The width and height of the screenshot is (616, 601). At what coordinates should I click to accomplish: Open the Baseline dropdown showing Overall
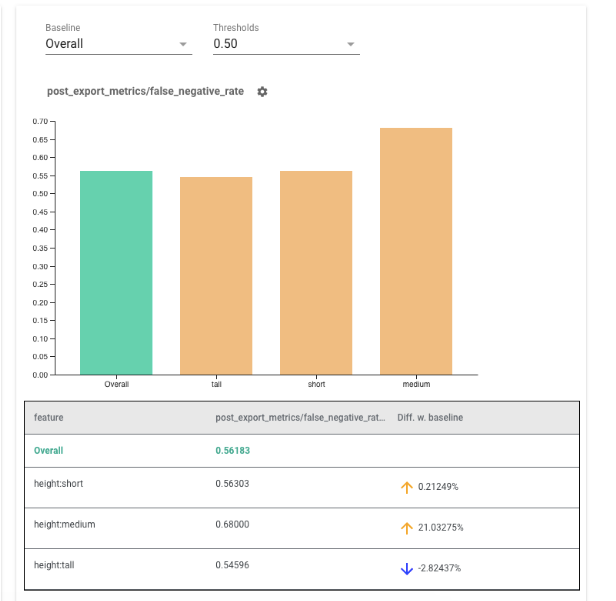119,44
